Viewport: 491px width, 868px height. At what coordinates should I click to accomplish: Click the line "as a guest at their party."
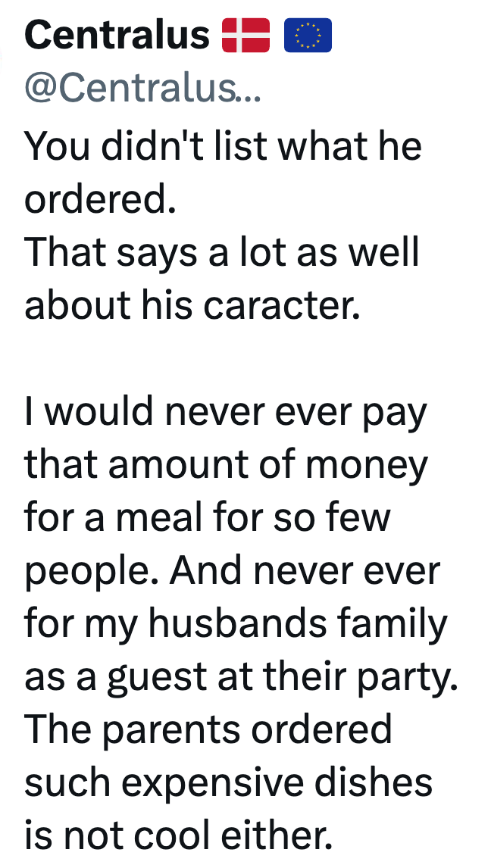tap(241, 679)
